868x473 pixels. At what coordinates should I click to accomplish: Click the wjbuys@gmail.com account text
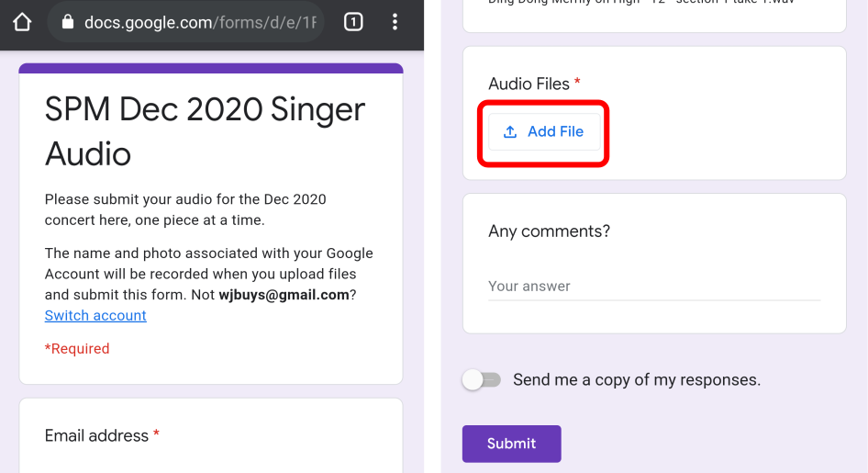[x=284, y=295]
